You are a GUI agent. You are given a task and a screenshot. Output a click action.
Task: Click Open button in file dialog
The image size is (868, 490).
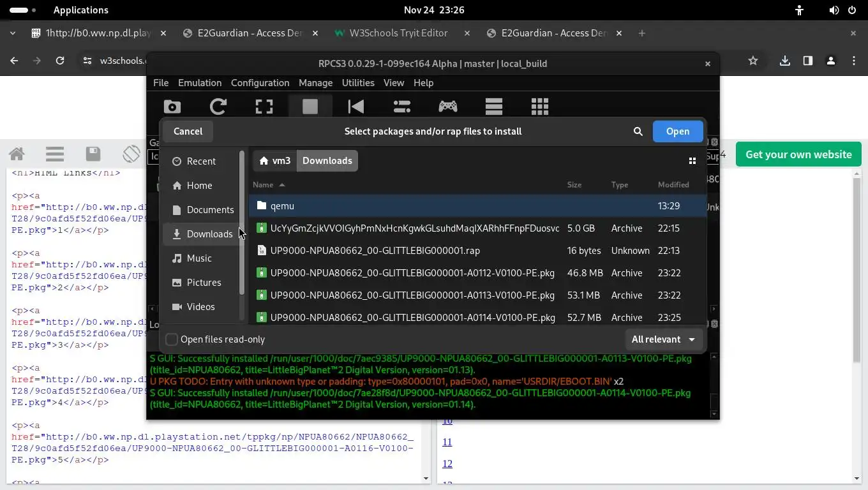click(x=678, y=131)
